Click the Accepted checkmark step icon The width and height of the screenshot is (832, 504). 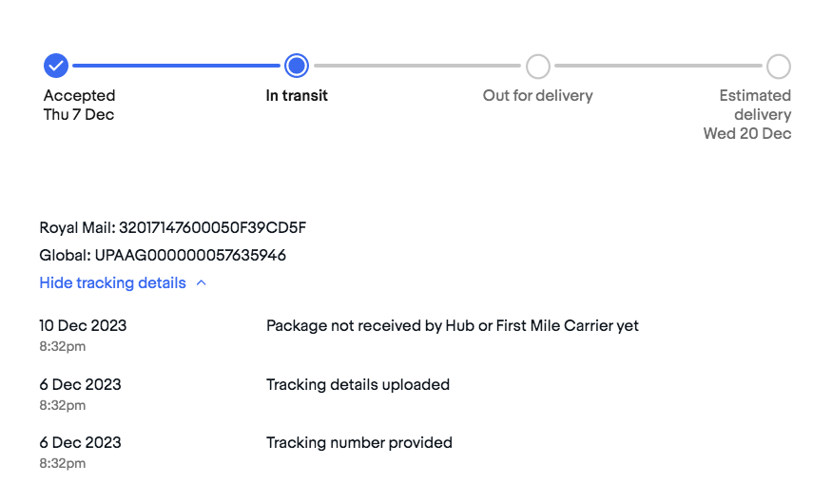click(56, 66)
